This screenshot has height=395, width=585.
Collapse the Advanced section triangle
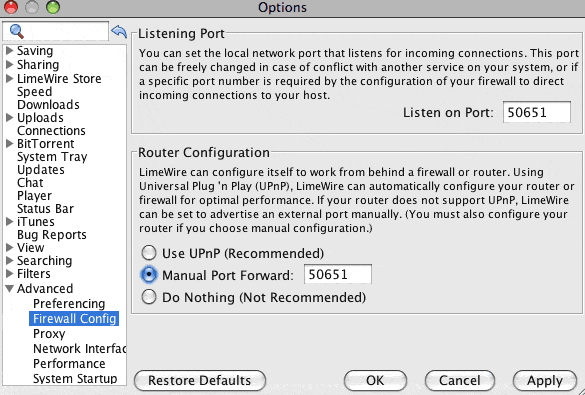point(10,288)
